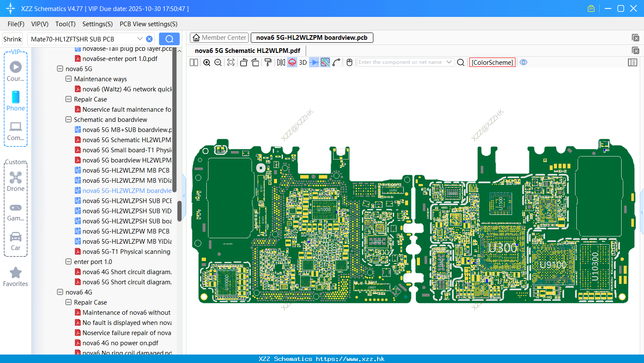Clear the Mate70 search text
Image resolution: width=644 pixels, height=363 pixels.
pyautogui.click(x=149, y=39)
